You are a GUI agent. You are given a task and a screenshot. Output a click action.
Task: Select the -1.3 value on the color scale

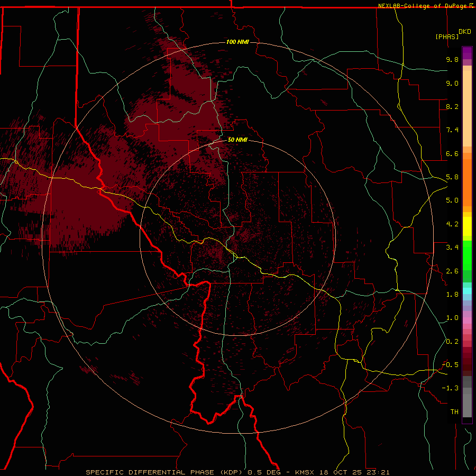pos(450,388)
